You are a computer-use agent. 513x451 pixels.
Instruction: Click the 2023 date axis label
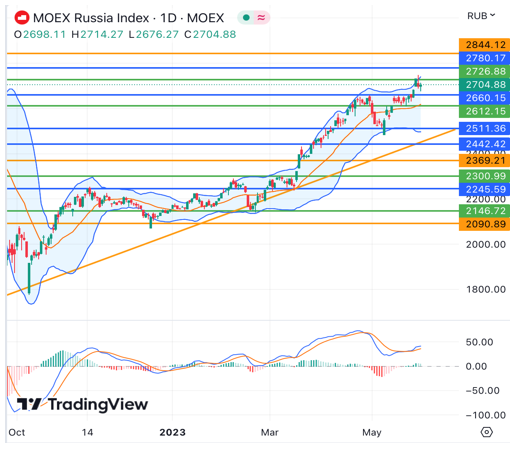point(172,432)
